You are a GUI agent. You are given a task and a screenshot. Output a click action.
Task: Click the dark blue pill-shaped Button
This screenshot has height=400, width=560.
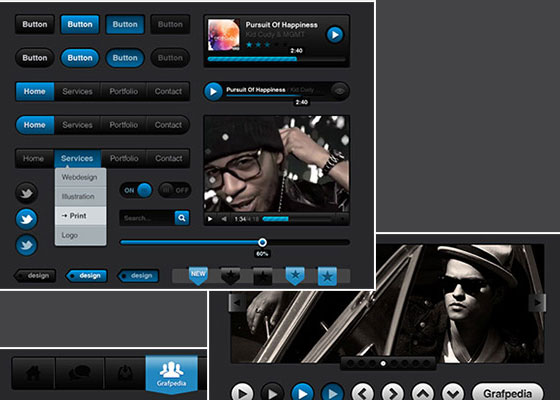(125, 58)
